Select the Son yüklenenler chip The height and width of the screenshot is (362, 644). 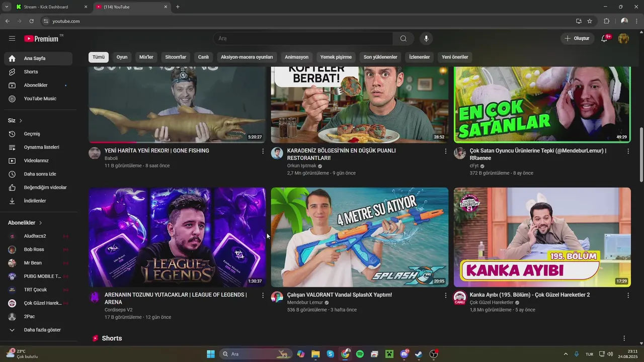(380, 57)
